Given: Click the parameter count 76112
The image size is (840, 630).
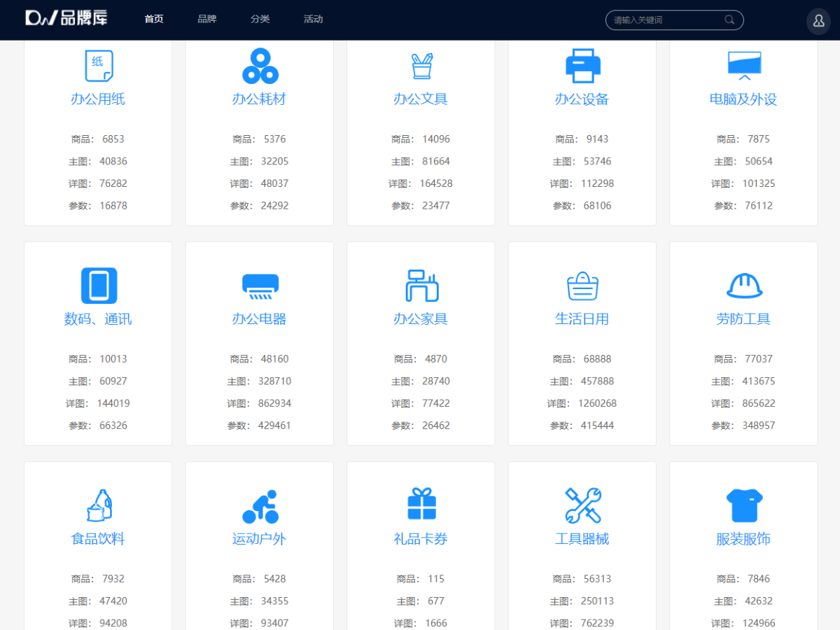Looking at the screenshot, I should pos(759,206).
